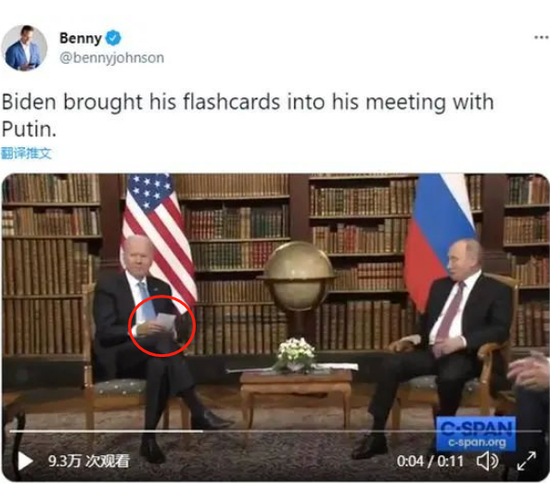This screenshot has width=550, height=483.
Task: Open the @bennyjohnson handle link
Action: 112,58
